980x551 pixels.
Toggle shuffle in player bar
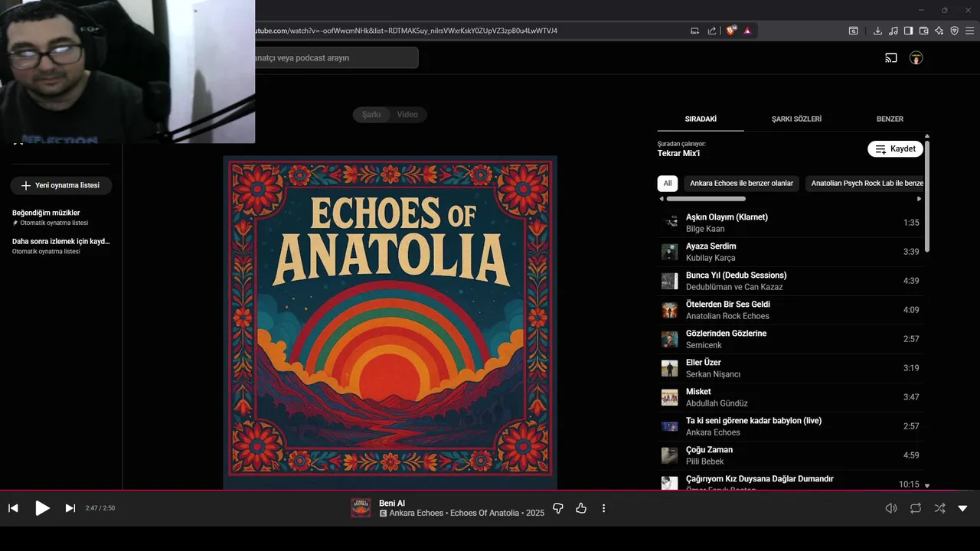point(939,508)
